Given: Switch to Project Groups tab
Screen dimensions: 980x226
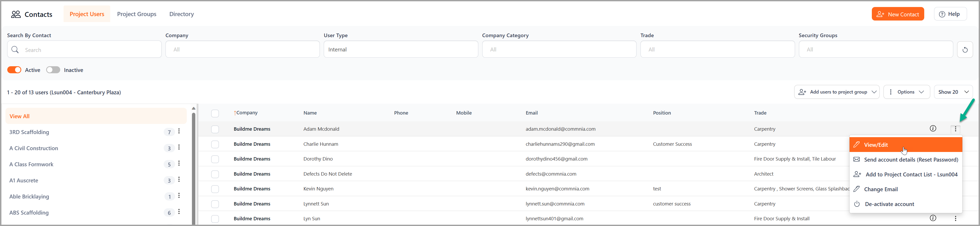Looking at the screenshot, I should click(x=137, y=14).
